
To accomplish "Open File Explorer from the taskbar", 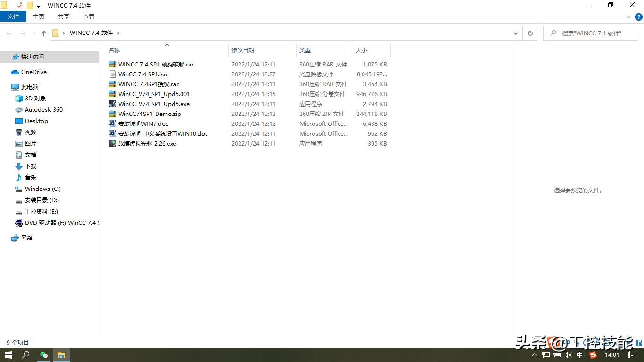I will (61, 355).
